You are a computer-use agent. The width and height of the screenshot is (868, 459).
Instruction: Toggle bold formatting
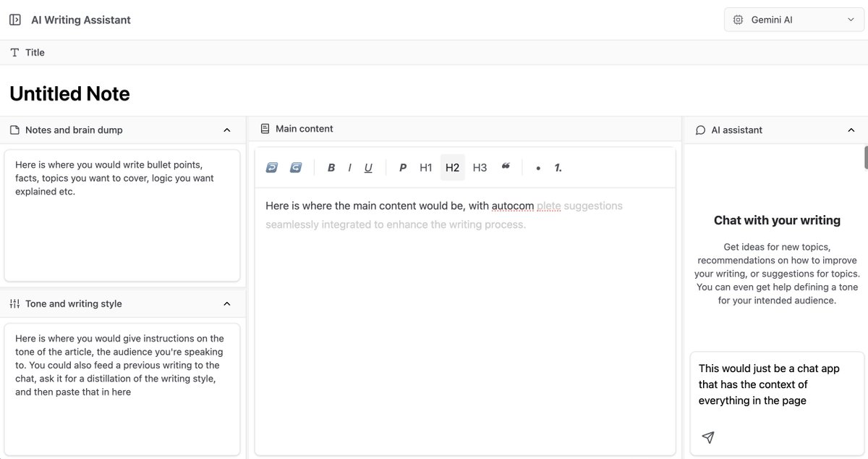pos(331,167)
